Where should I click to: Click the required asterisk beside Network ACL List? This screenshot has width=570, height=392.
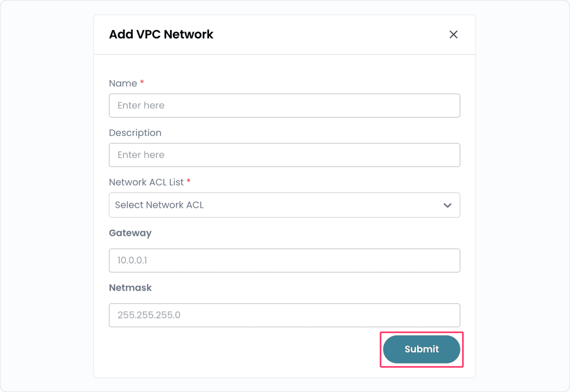tap(189, 181)
